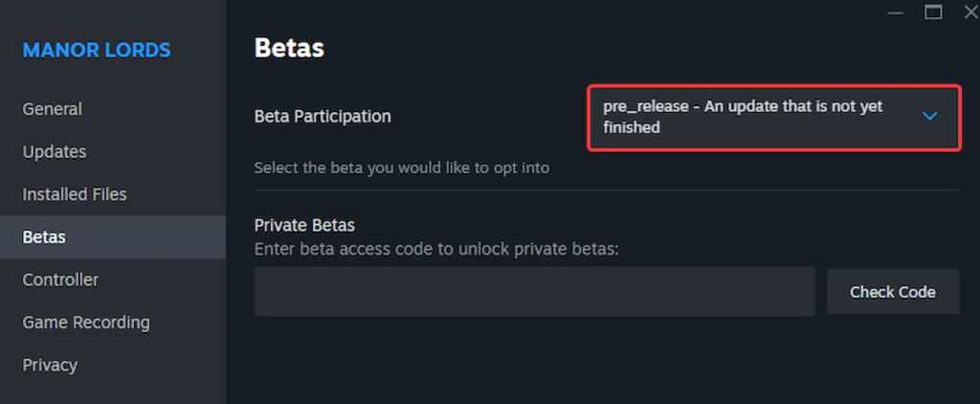Screen dimensions: 980x404
Task: Minimize the properties window
Action: (x=896, y=12)
